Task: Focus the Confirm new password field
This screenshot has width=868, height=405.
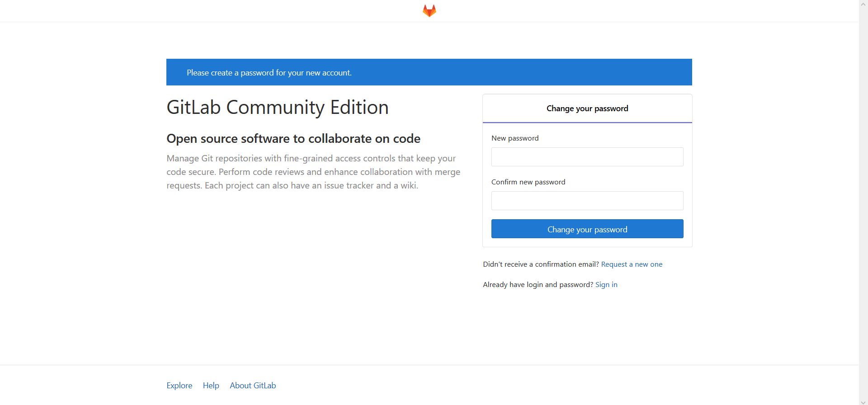Action: (587, 201)
